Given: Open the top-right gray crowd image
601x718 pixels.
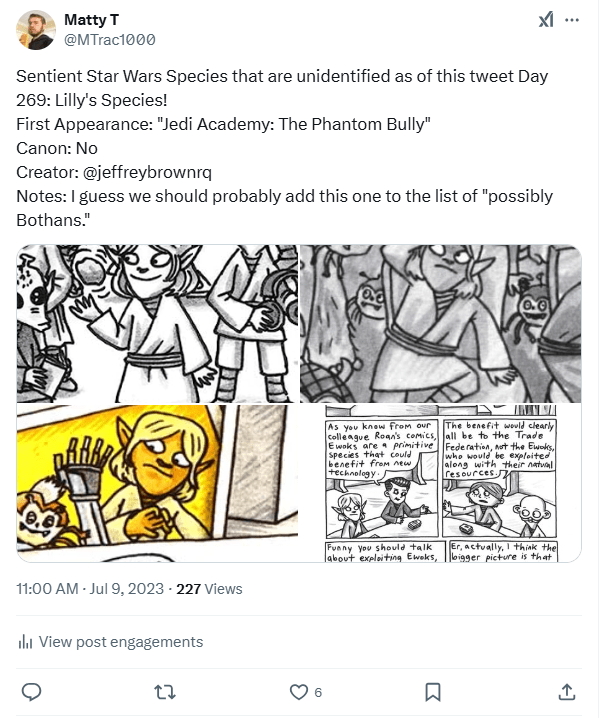Looking at the screenshot, I should 441,323.
